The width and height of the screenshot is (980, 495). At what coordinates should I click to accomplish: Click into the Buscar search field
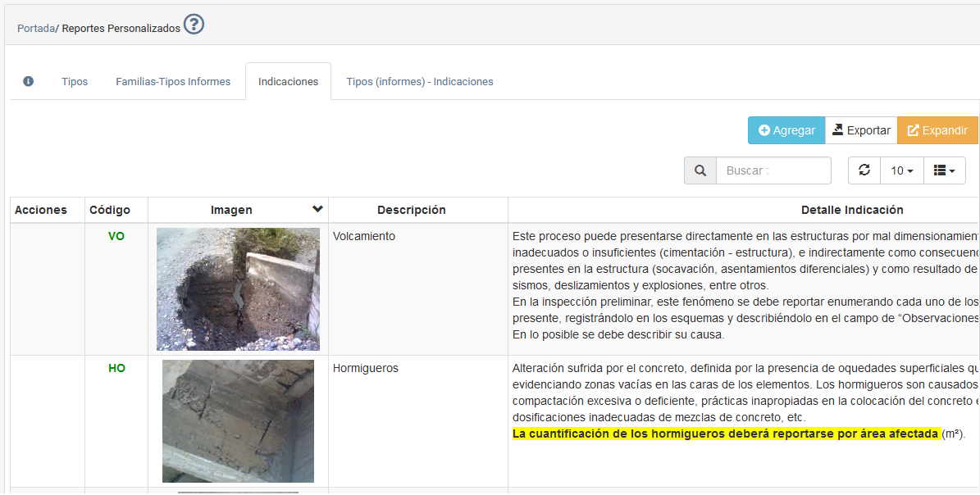coord(773,170)
